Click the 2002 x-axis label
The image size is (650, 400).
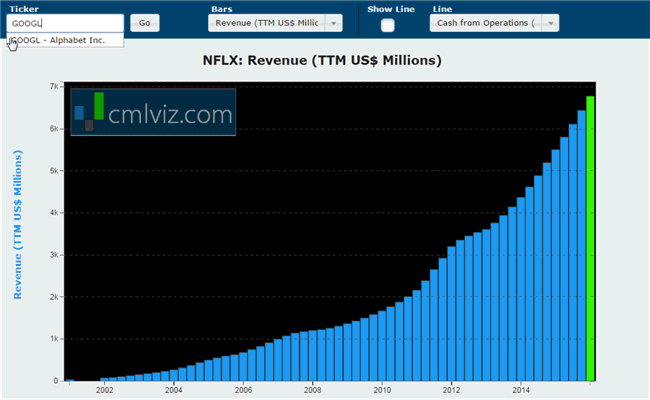click(104, 390)
